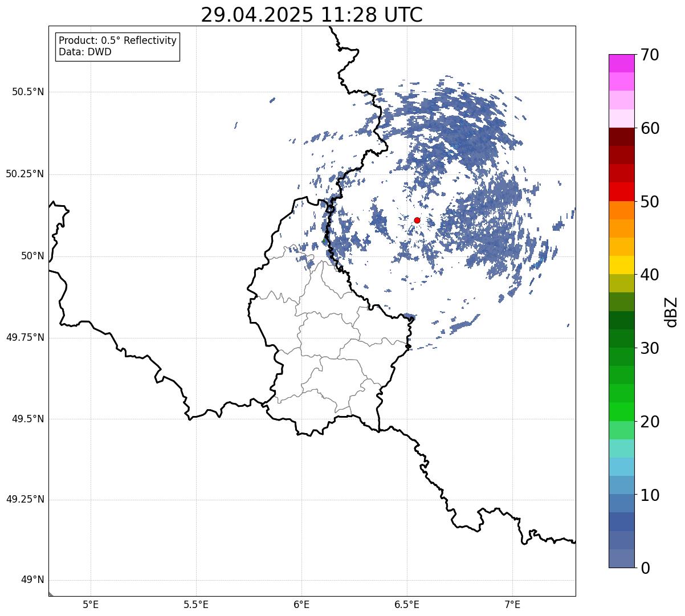Viewport: 685px width, 616px height.
Task: Click the 'Data: DWD' legend text
Action: [85, 52]
